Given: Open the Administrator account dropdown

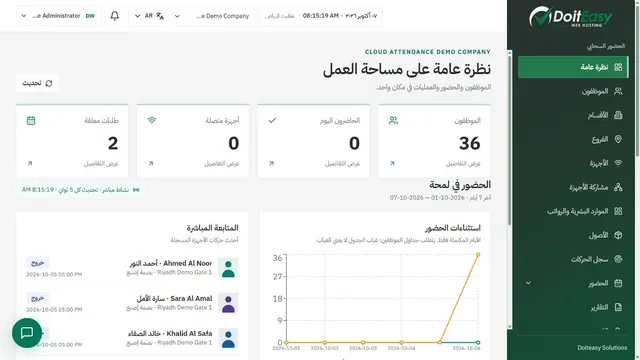Looking at the screenshot, I should tap(58, 16).
